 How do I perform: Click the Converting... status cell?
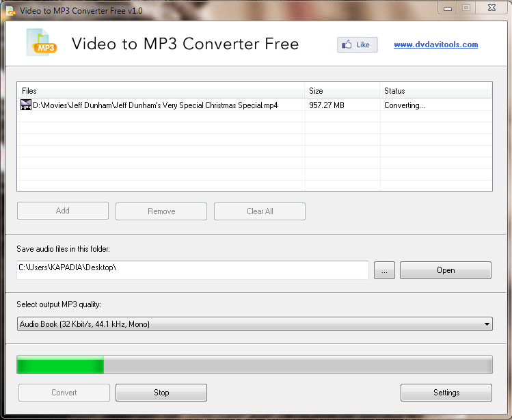click(405, 105)
